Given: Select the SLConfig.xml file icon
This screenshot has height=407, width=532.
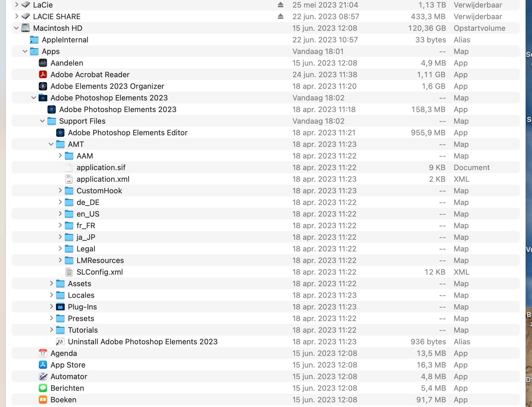Looking at the screenshot, I should [x=69, y=272].
